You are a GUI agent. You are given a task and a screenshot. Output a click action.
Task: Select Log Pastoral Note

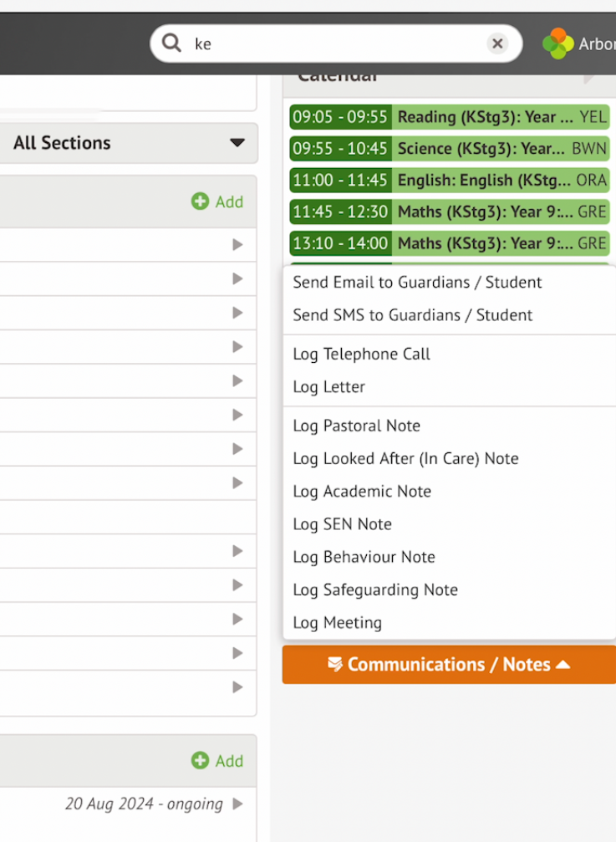pyautogui.click(x=356, y=426)
